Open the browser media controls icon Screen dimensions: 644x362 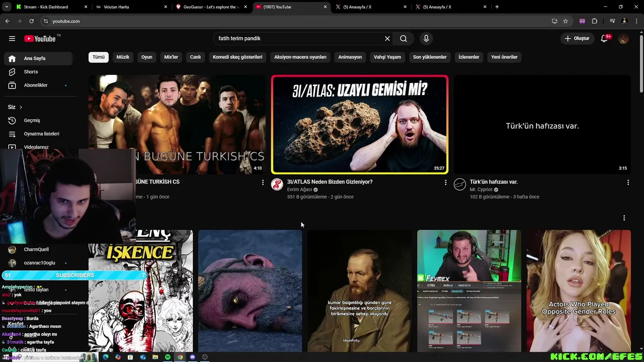612,21
